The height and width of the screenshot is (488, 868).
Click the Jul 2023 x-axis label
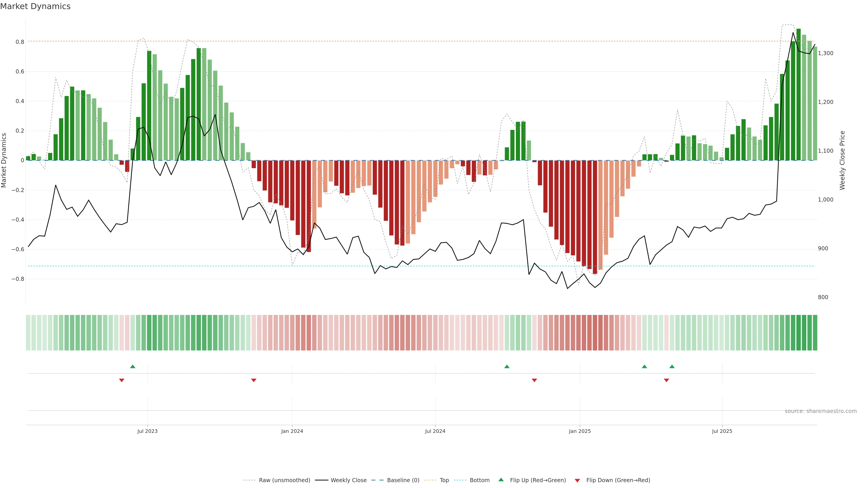[x=147, y=431]
